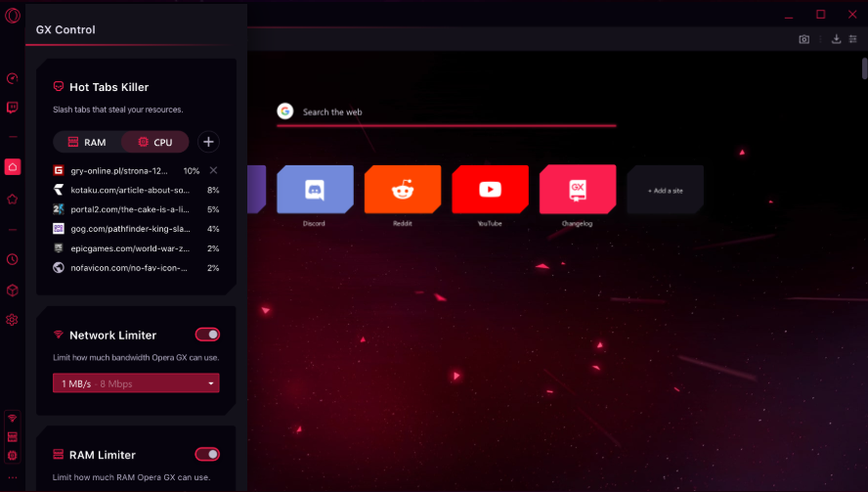Viewport: 868px width, 492px height.
Task: Click nofavicon.com globe favicon
Action: pyautogui.click(x=58, y=268)
